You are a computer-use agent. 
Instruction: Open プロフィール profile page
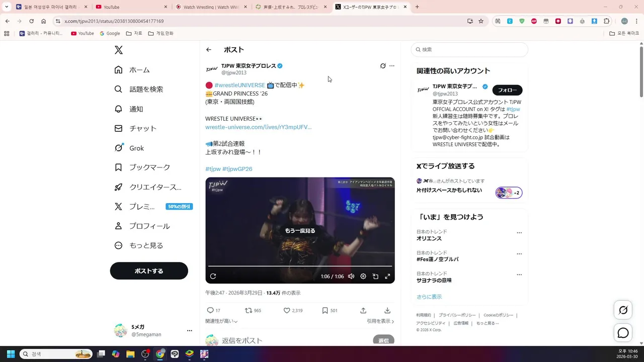[x=142, y=226]
